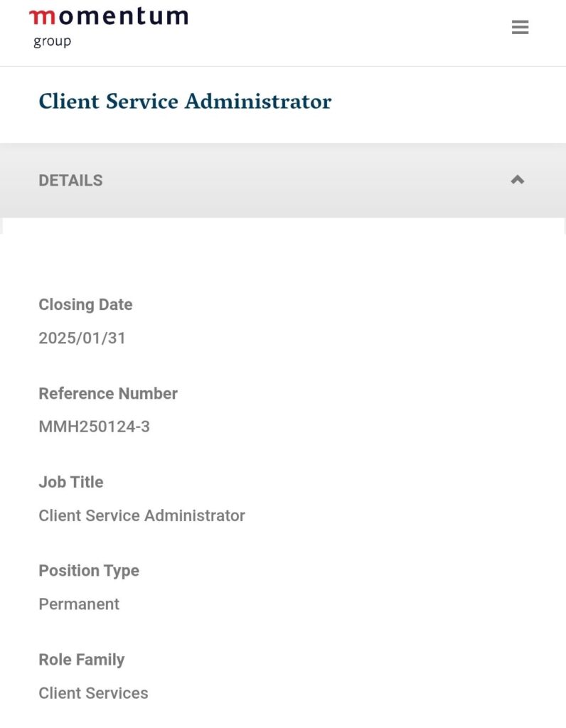
Task: Open the hamburger menu
Action: point(520,28)
